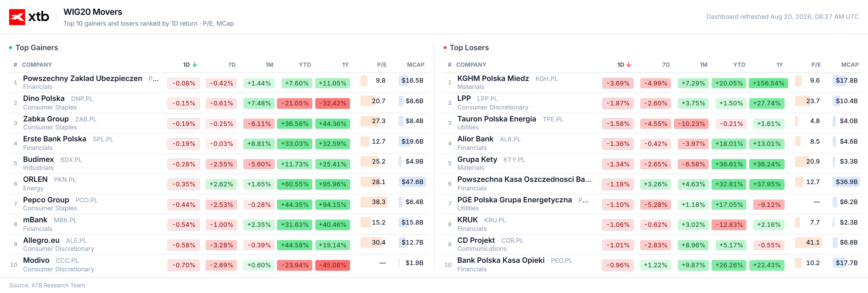Open the Dino Polska company link
The image size is (868, 293).
click(44, 99)
